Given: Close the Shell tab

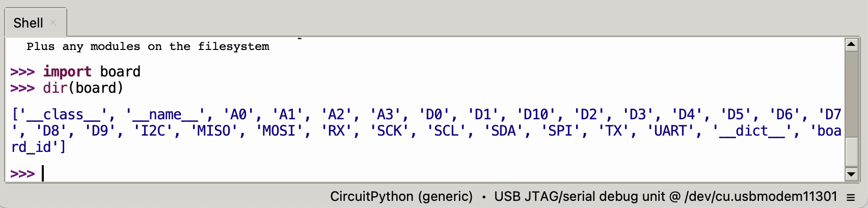Looking at the screenshot, I should click(53, 22).
